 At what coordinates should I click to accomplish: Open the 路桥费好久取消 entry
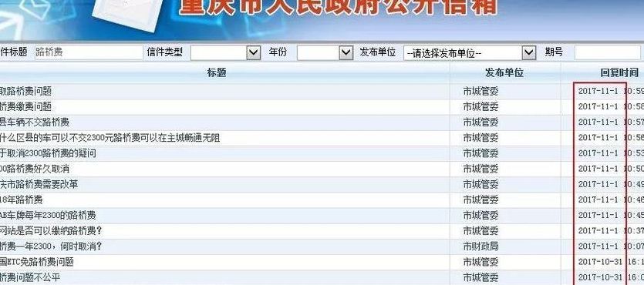point(35,169)
